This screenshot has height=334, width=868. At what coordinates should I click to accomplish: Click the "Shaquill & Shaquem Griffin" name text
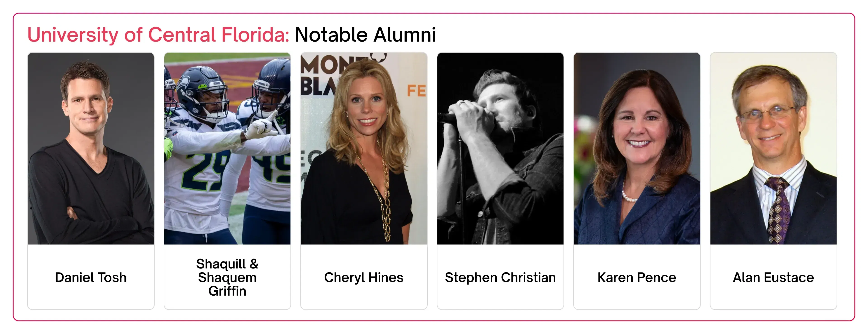point(227,277)
